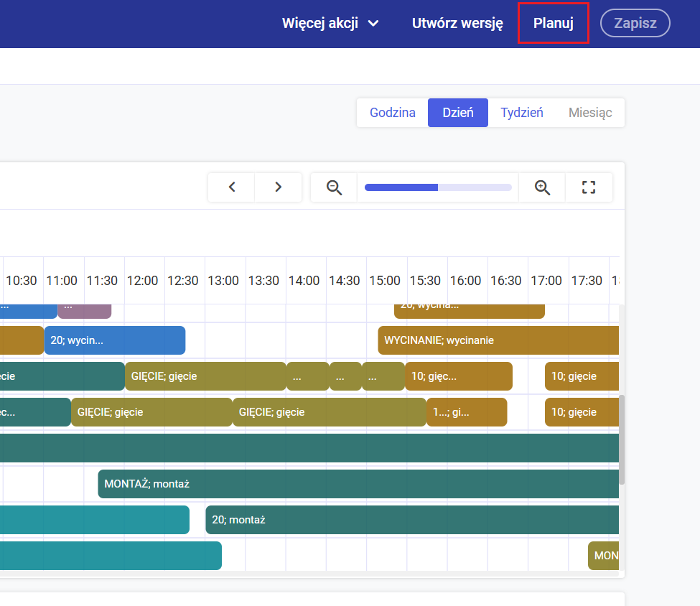Switch to Godzina view
Screen dimensions: 700x606
pyautogui.click(x=393, y=113)
